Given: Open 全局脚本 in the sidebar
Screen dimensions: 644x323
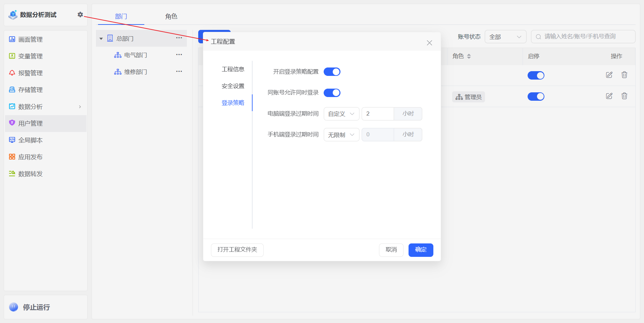Looking at the screenshot, I should pyautogui.click(x=30, y=140).
